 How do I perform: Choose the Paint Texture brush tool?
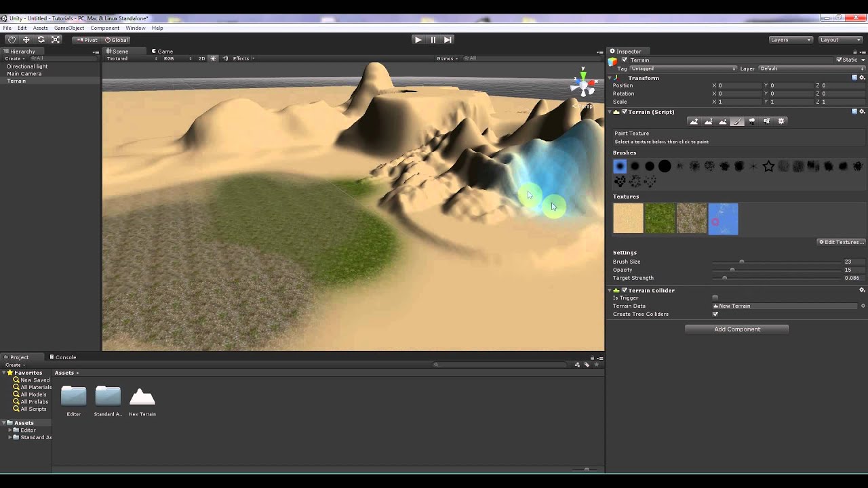pos(738,121)
